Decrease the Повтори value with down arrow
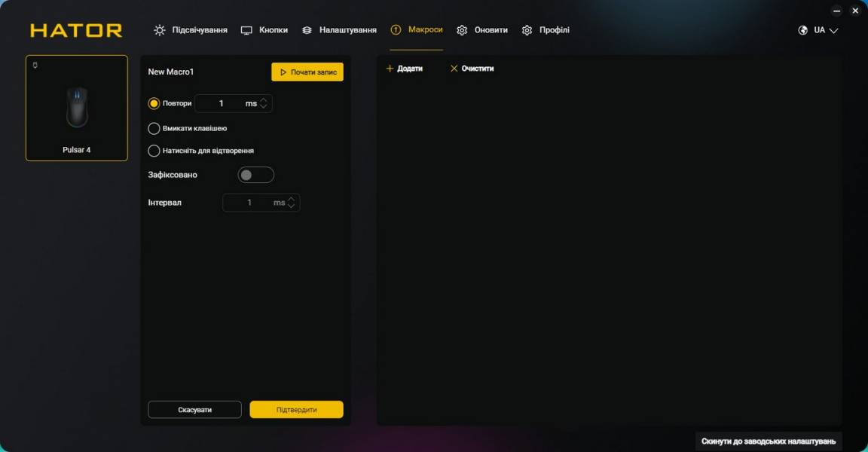The height and width of the screenshot is (452, 868). coord(264,106)
